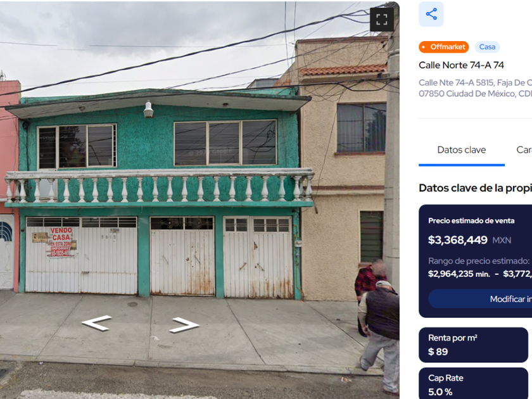Click the $2,964,235 min. price value
This screenshot has height=399, width=532.
tap(459, 274)
